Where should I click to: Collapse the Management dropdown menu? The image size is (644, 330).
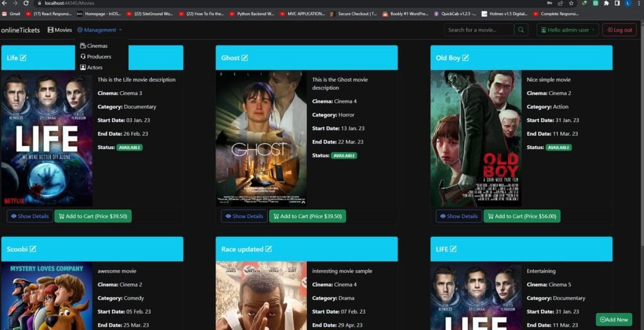tap(99, 30)
